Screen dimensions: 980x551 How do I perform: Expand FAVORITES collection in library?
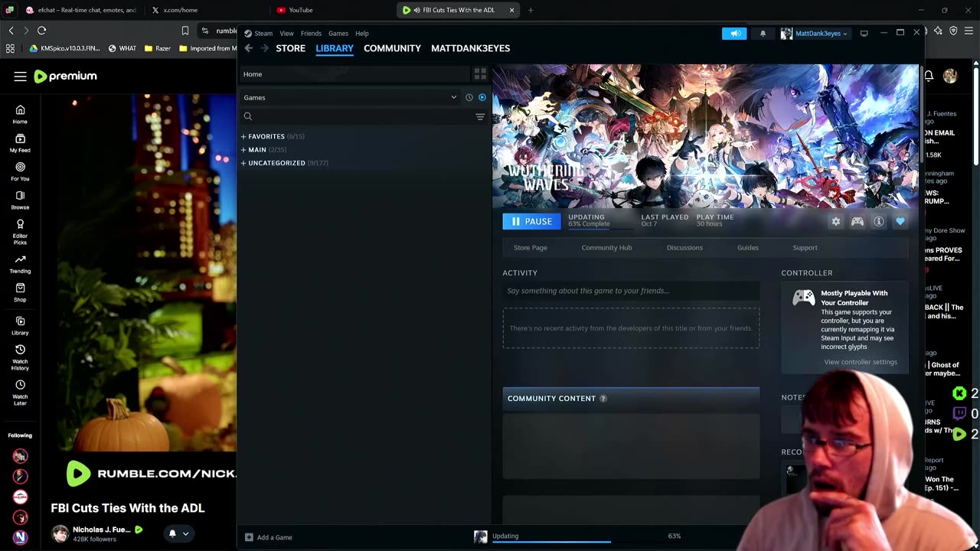pos(243,136)
